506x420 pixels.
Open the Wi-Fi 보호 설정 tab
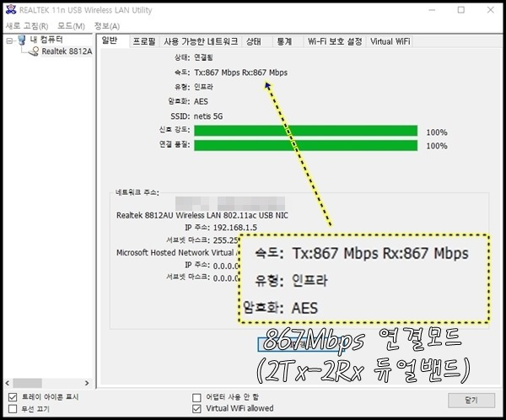(x=335, y=41)
